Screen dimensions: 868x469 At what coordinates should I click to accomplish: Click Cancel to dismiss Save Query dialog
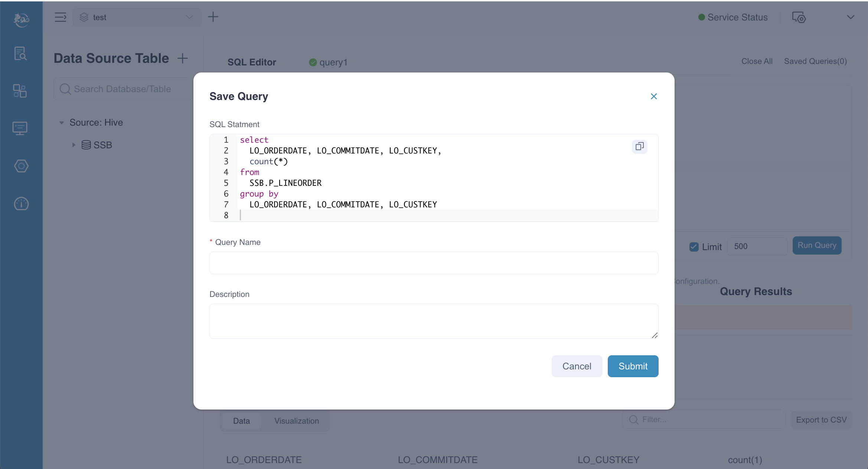pos(576,366)
